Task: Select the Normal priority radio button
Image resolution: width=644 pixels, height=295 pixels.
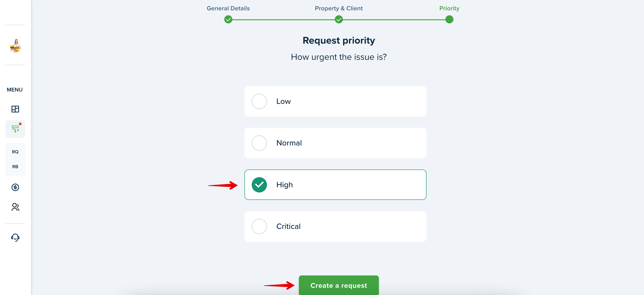Action: coord(259,143)
